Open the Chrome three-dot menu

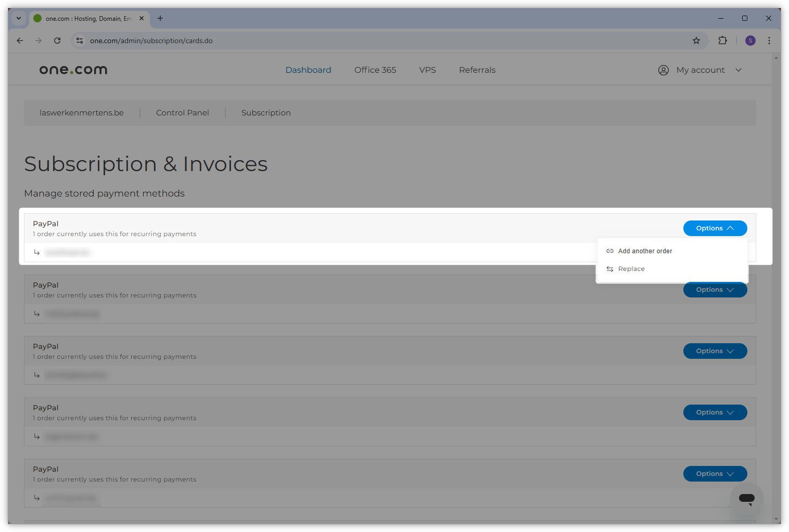(769, 40)
